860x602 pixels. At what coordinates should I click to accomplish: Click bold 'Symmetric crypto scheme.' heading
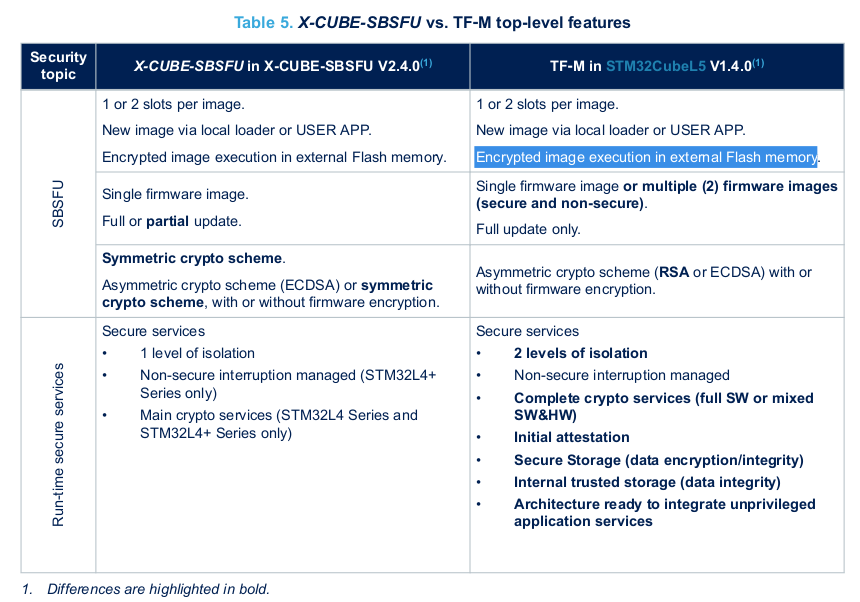194,258
